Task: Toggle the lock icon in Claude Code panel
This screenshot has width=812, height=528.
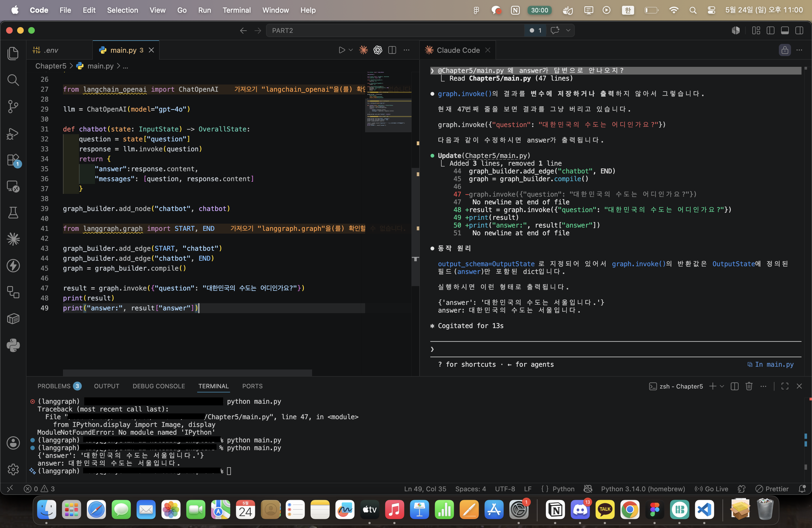Action: 785,50
